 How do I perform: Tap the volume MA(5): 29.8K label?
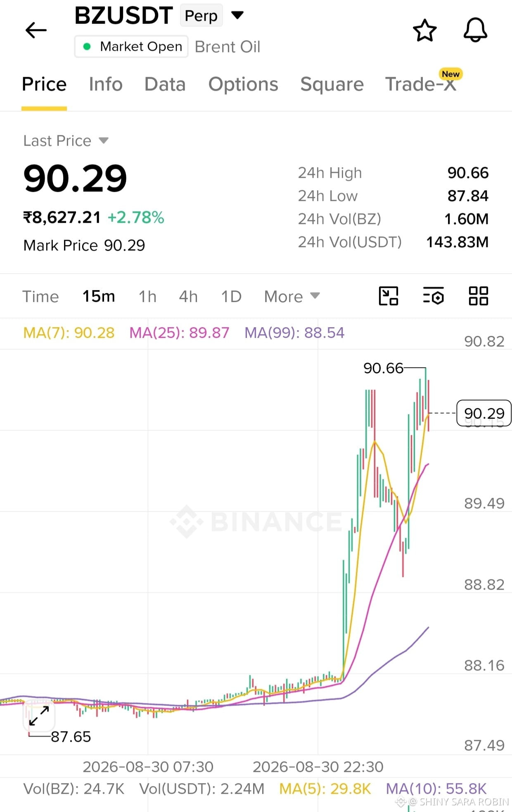click(x=325, y=789)
